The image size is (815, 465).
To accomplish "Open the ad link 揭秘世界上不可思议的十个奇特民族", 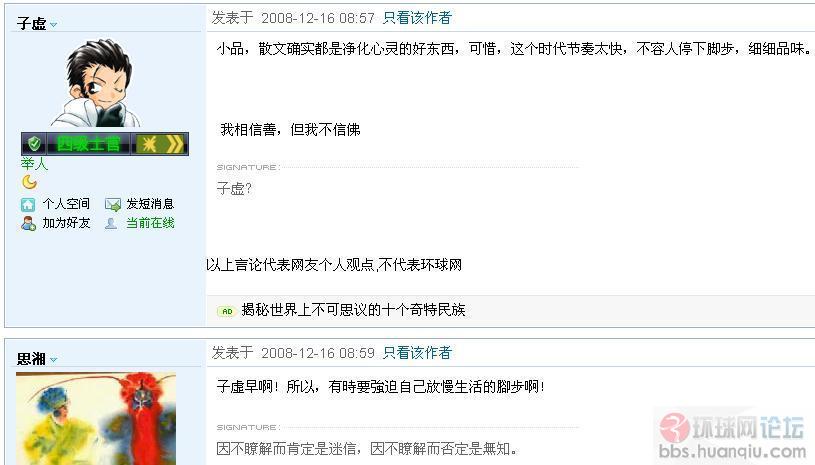I will 353,310.
